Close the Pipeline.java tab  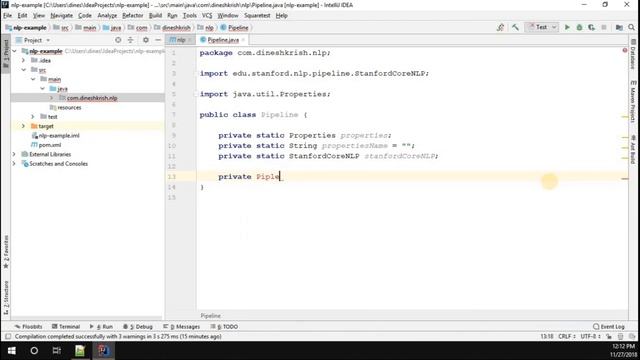[x=243, y=40]
